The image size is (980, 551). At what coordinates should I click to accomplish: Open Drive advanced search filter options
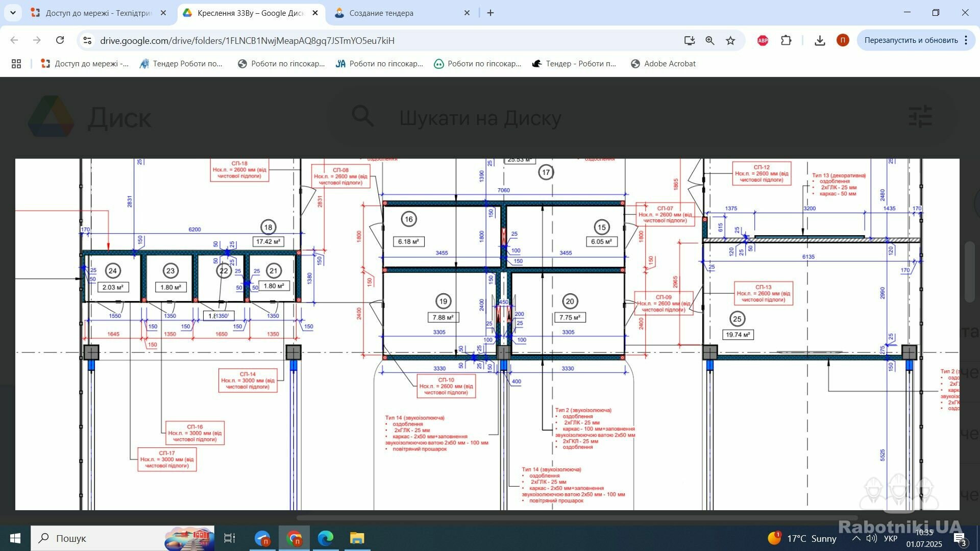tap(920, 117)
